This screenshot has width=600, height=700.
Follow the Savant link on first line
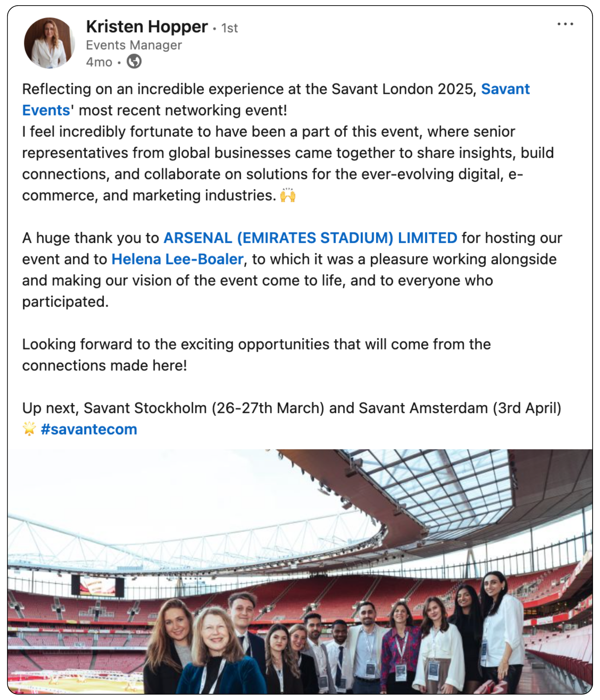coord(505,89)
